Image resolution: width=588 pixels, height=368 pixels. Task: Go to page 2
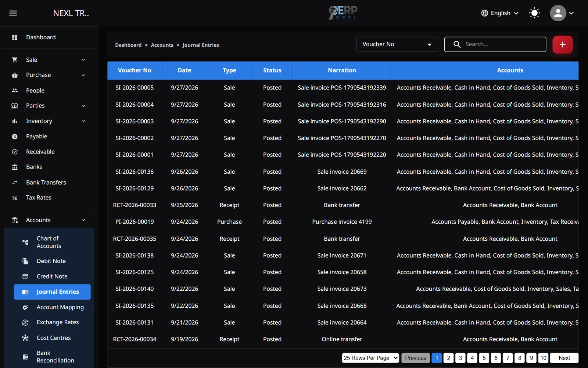[448, 358]
